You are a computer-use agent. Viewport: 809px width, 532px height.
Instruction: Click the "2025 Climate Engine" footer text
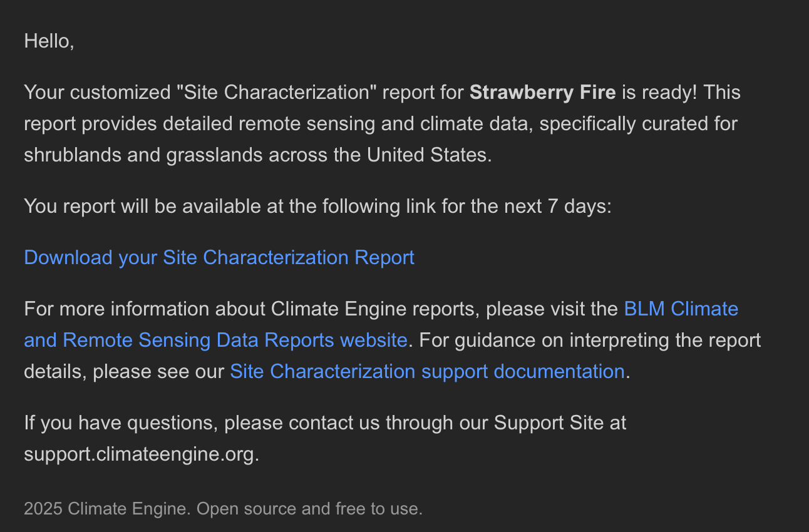coord(106,508)
